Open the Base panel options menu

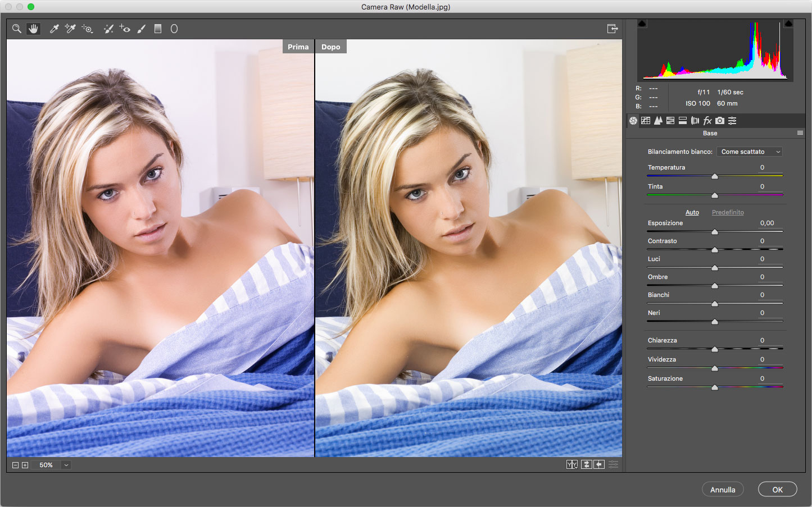(x=800, y=133)
